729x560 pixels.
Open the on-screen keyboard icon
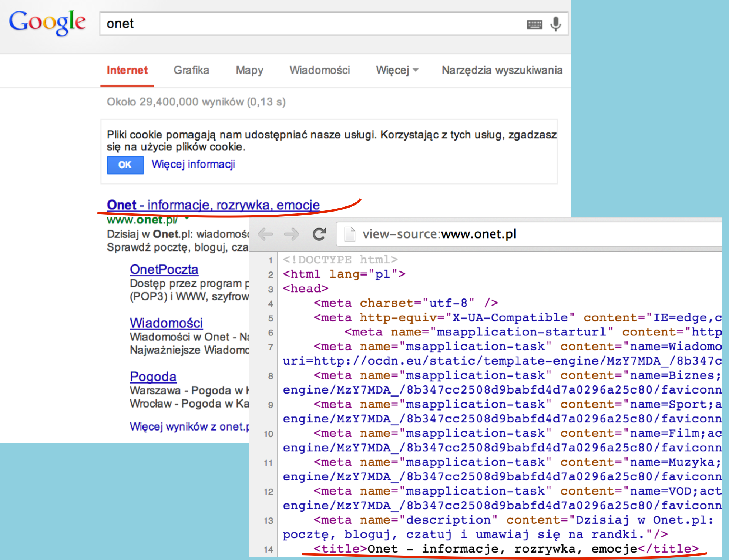point(534,24)
